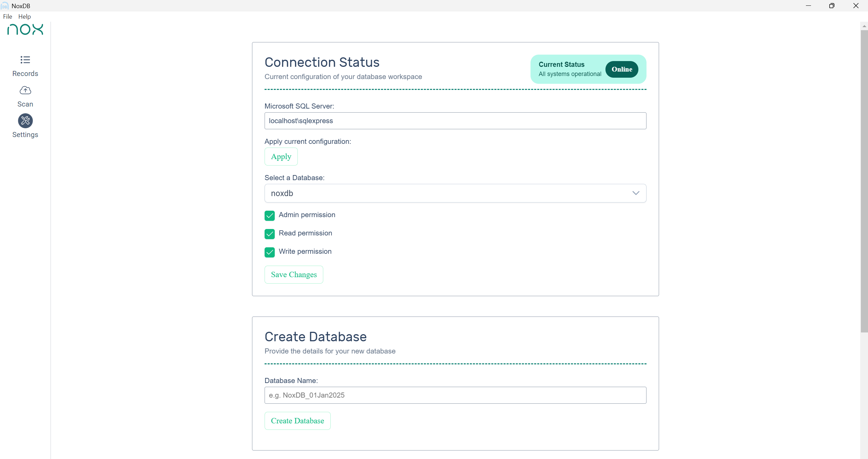Click the NOX logo at top left

25,30
